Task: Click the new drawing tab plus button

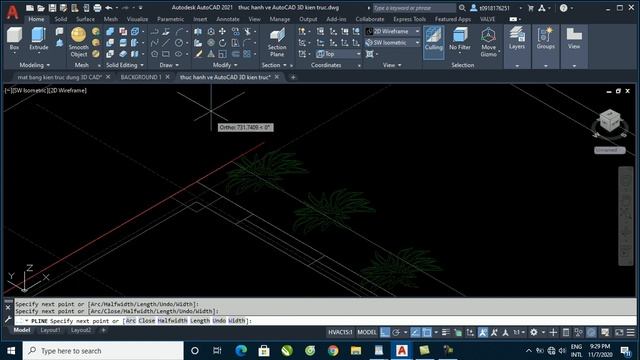Action: pos(293,77)
